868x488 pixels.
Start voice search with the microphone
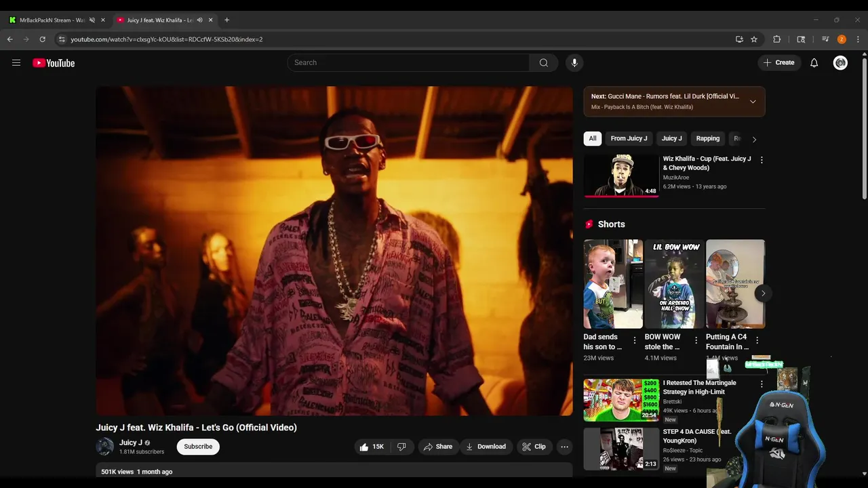coord(574,62)
